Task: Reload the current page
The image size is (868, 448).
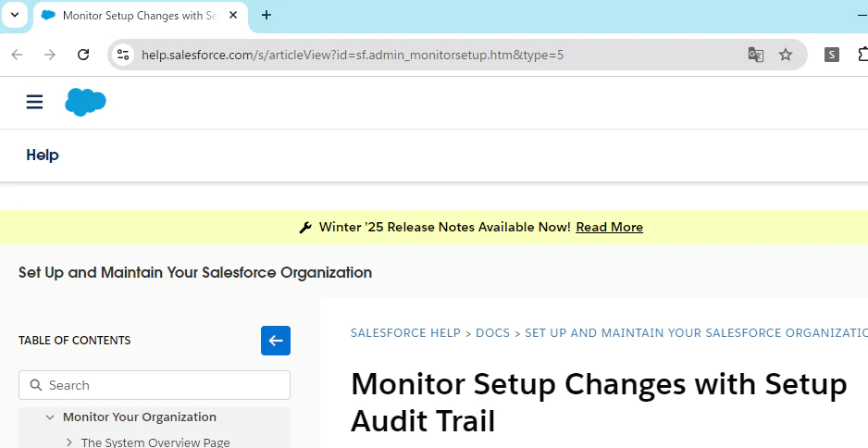Action: tap(83, 55)
